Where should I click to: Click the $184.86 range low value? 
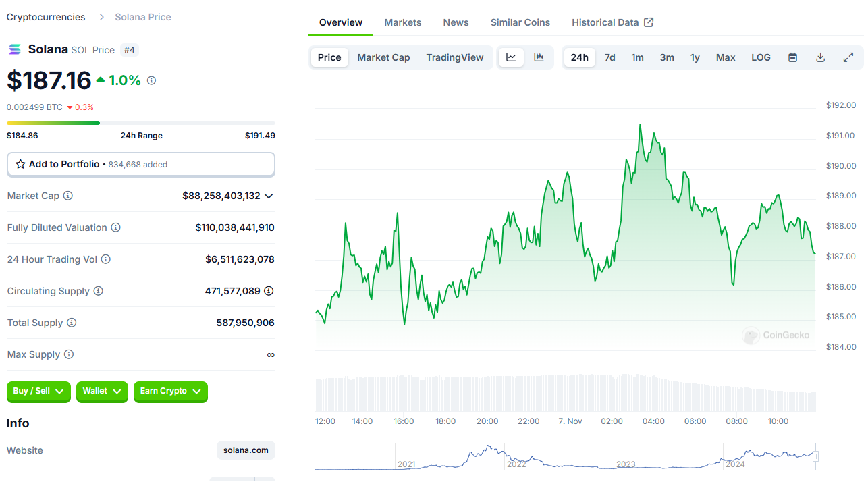[x=22, y=136]
